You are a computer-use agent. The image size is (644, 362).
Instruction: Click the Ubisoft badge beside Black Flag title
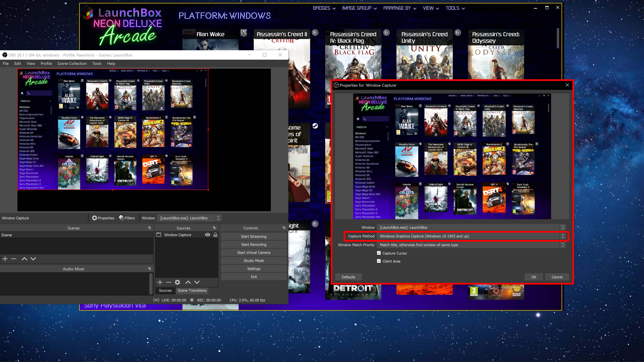point(387,33)
